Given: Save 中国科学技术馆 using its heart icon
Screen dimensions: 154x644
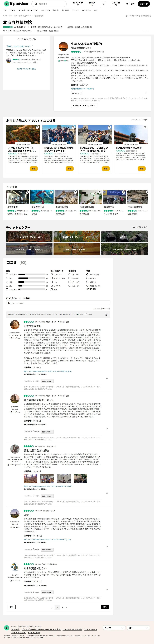Looking at the screenshot, I should 99,192.
